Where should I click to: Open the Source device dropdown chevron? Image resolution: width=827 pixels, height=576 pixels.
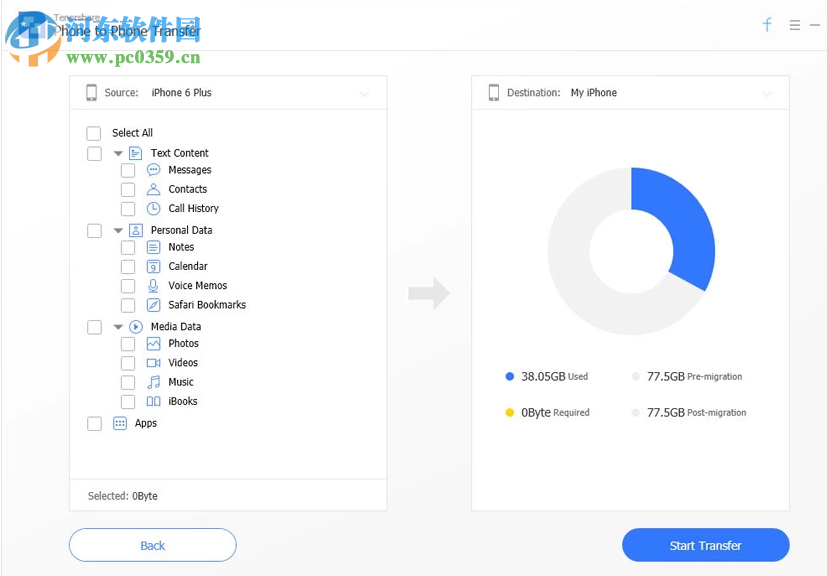click(364, 94)
